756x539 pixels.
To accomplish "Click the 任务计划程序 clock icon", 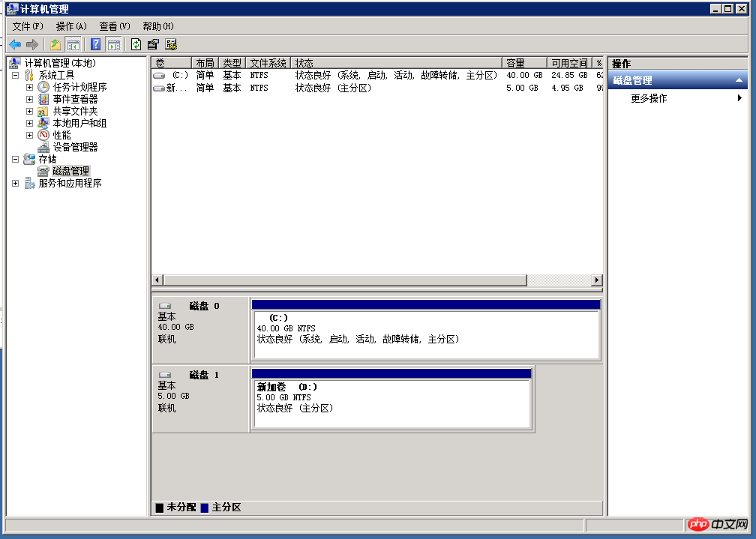I will pyautogui.click(x=43, y=87).
